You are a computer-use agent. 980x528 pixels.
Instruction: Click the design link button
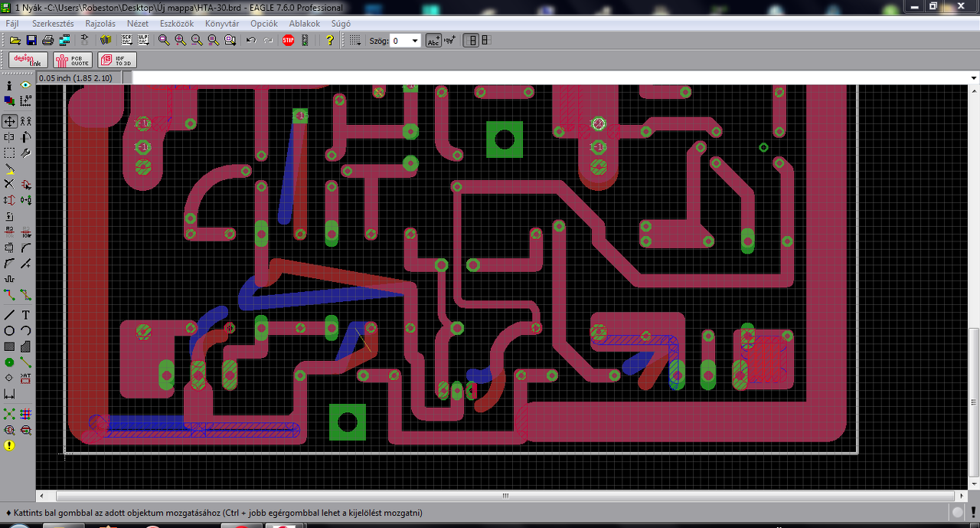pos(28,60)
